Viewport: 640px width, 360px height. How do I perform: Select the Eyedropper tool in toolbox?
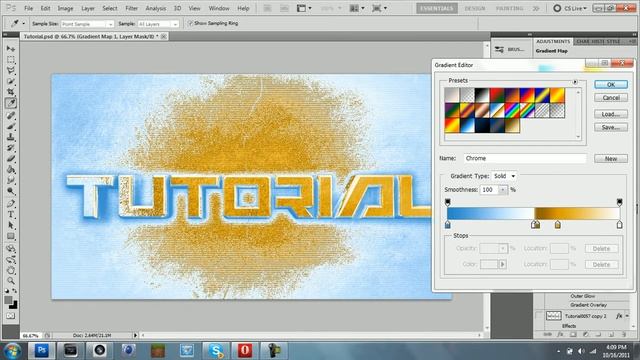coord(11,103)
